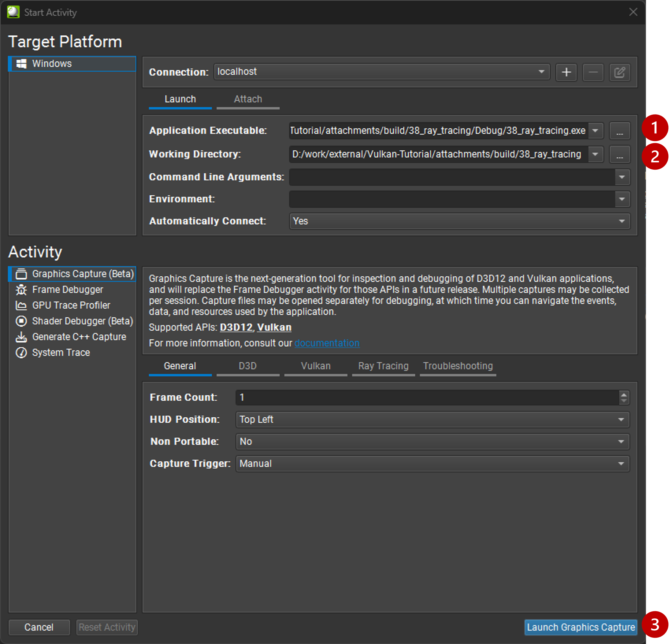Viewport: 672px width, 644px height.
Task: Open the GPU Trace Profiler activity
Action: [x=71, y=305]
